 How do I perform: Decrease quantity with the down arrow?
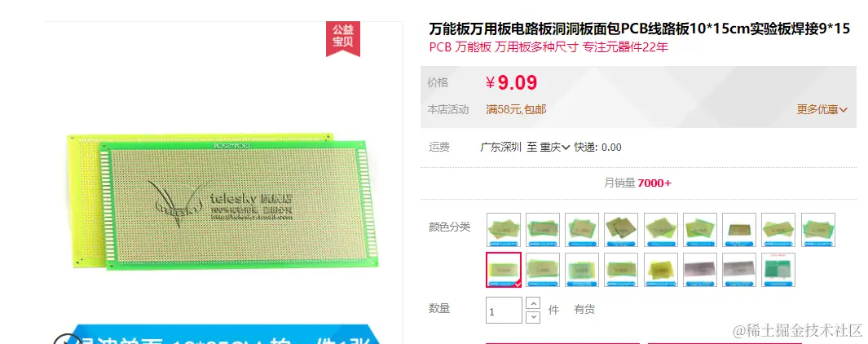click(532, 317)
